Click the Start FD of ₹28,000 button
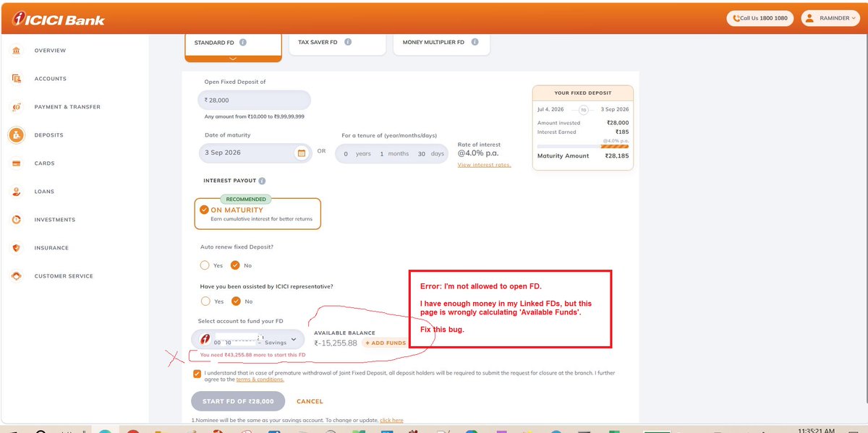Viewport: 868px width, 433px height. click(238, 401)
